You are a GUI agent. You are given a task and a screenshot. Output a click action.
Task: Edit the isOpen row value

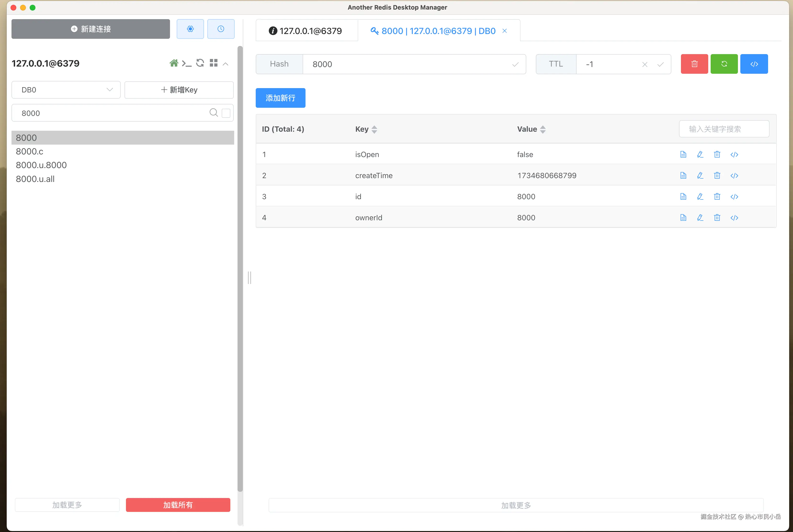pyautogui.click(x=700, y=155)
